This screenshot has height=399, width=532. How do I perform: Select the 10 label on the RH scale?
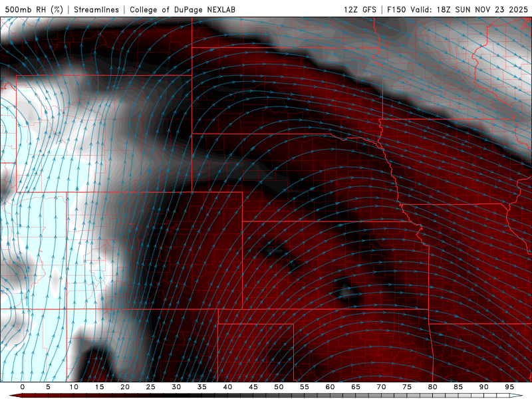click(74, 387)
